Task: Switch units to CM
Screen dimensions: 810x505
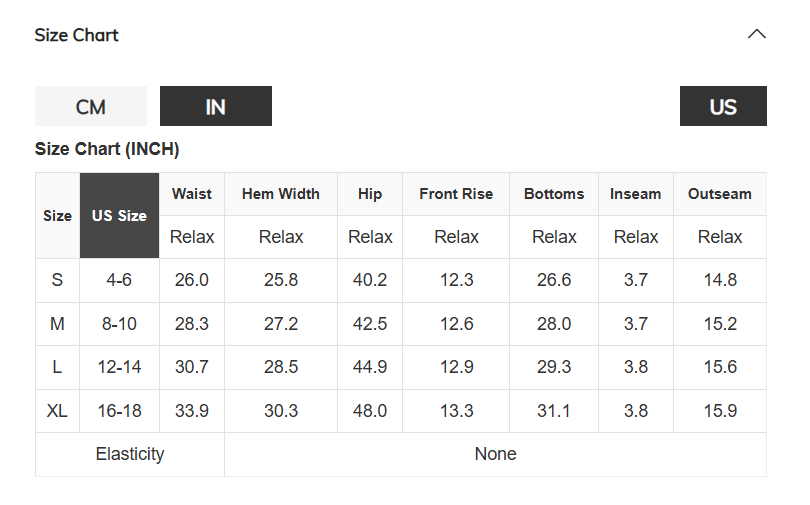Action: (91, 106)
